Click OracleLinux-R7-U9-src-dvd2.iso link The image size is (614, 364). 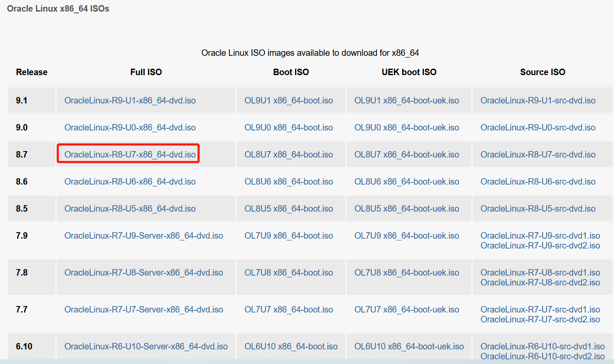pyautogui.click(x=541, y=246)
